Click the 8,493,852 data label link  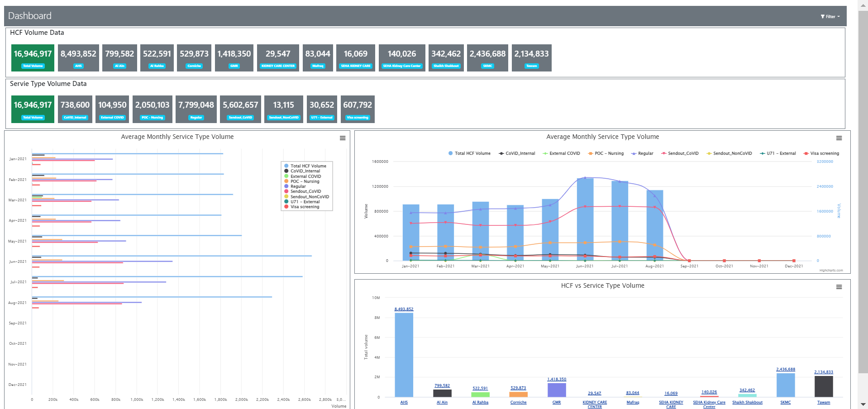404,309
